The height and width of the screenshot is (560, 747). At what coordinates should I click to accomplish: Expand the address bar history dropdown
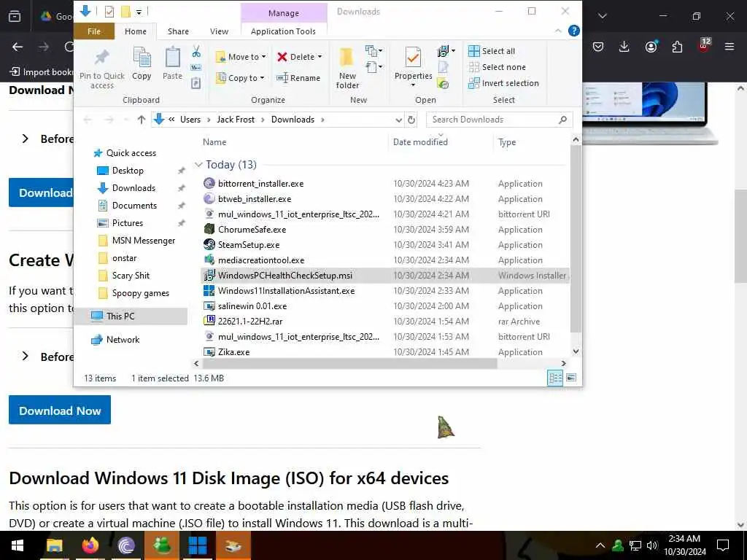(399, 120)
